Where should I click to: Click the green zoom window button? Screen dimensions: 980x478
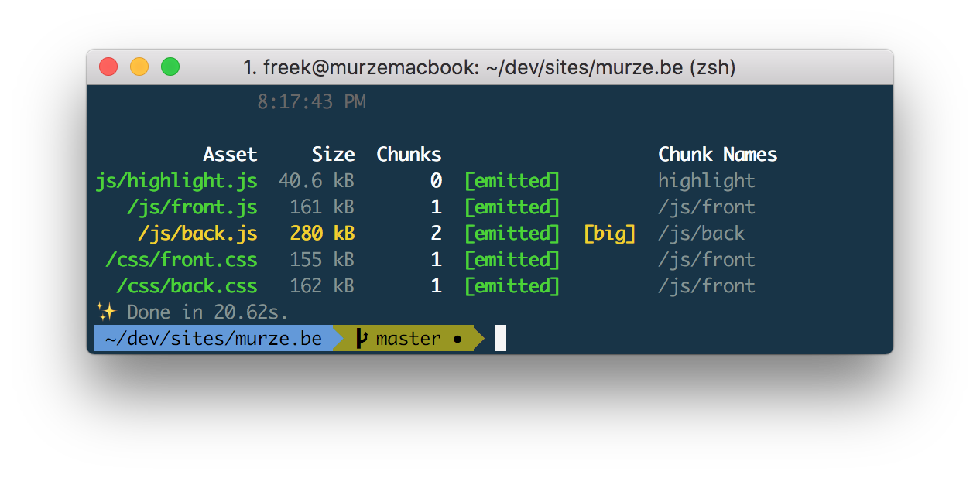click(170, 67)
